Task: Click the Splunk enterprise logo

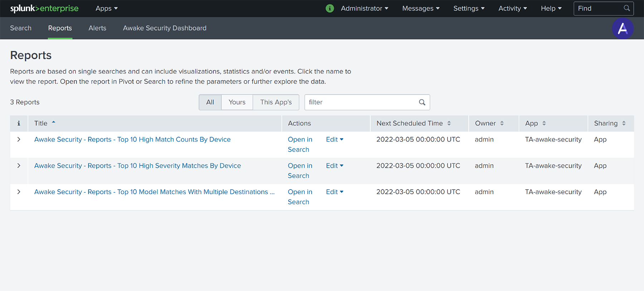Action: tap(44, 8)
